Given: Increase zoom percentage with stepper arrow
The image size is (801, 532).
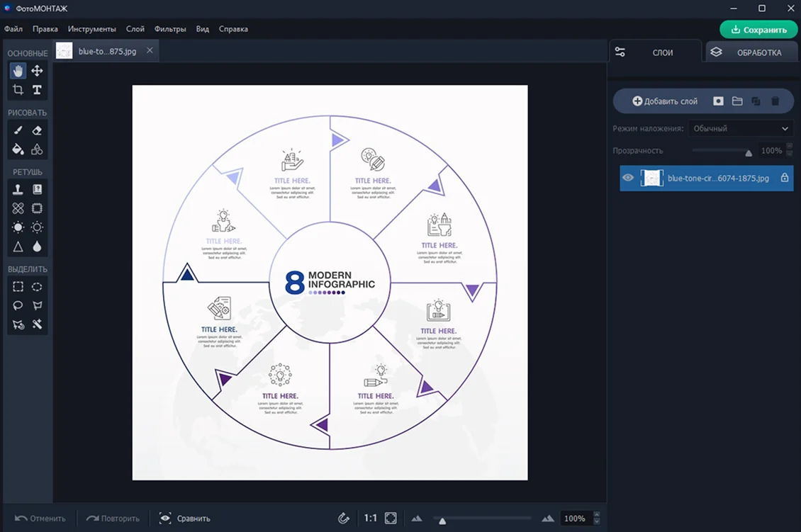Looking at the screenshot, I should click(x=597, y=514).
